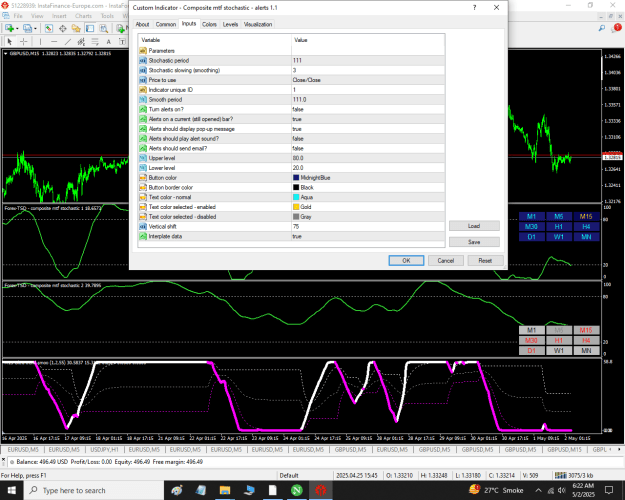The width and height of the screenshot is (625, 500).
Task: Open the Windows notification center icon
Action: click(609, 490)
